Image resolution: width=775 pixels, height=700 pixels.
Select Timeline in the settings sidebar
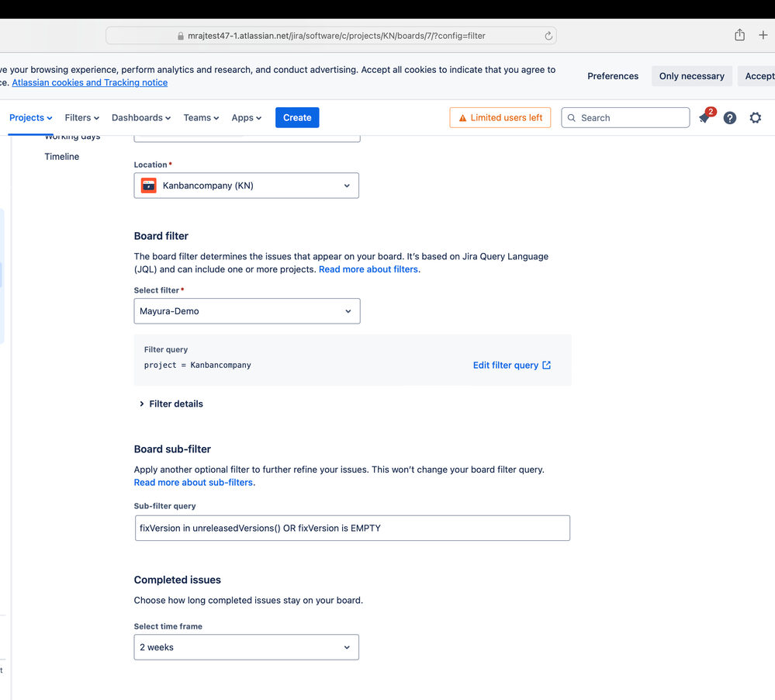click(62, 157)
